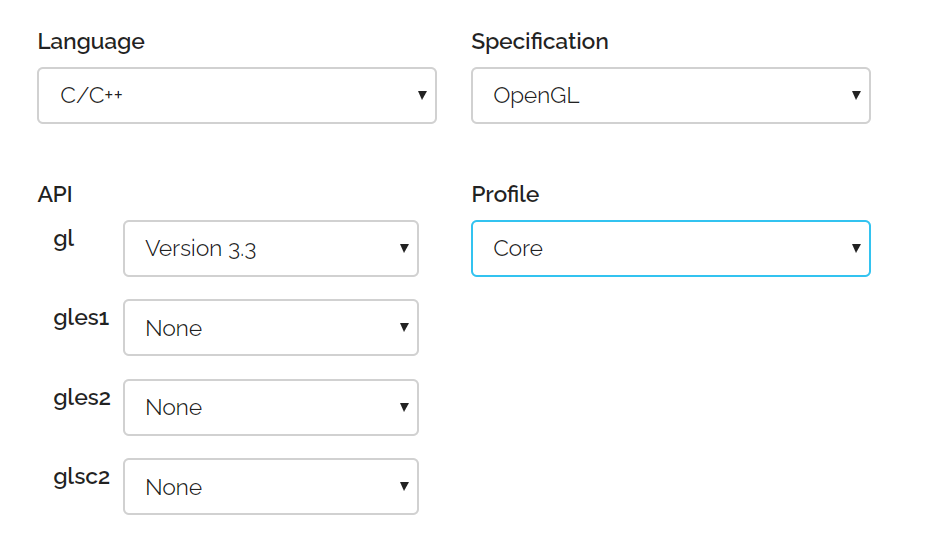This screenshot has width=928, height=539.
Task: Click the arrow icon on the Profile select
Action: 856,248
